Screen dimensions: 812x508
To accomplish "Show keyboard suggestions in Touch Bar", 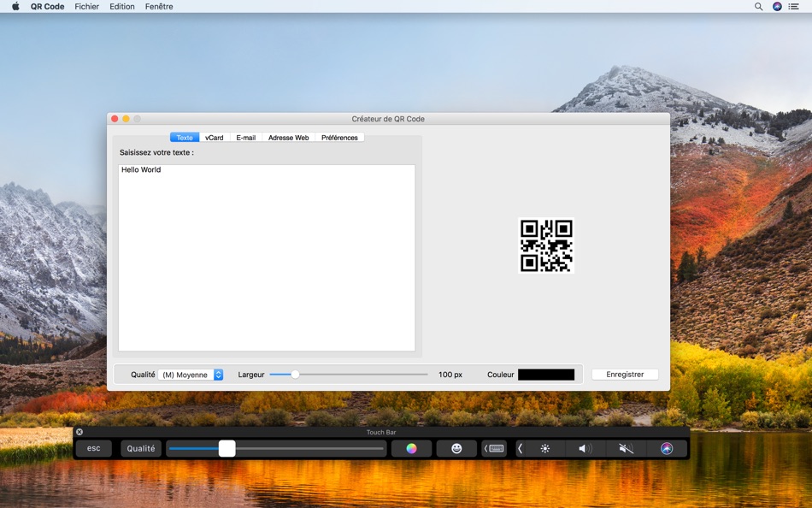I will coord(494,448).
